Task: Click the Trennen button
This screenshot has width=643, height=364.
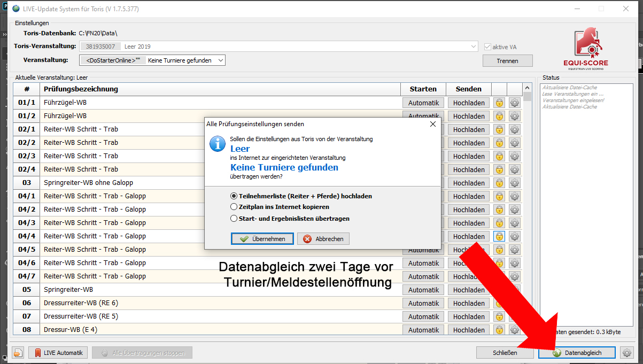Action: tap(507, 61)
